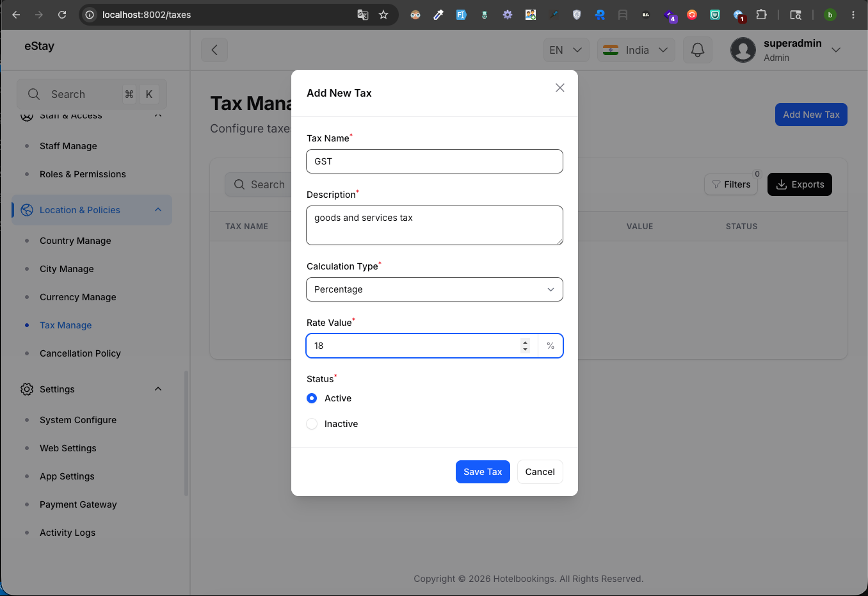Open the side panel search icon in the toolbar
Viewport: 868px width, 596px height.
click(x=796, y=15)
